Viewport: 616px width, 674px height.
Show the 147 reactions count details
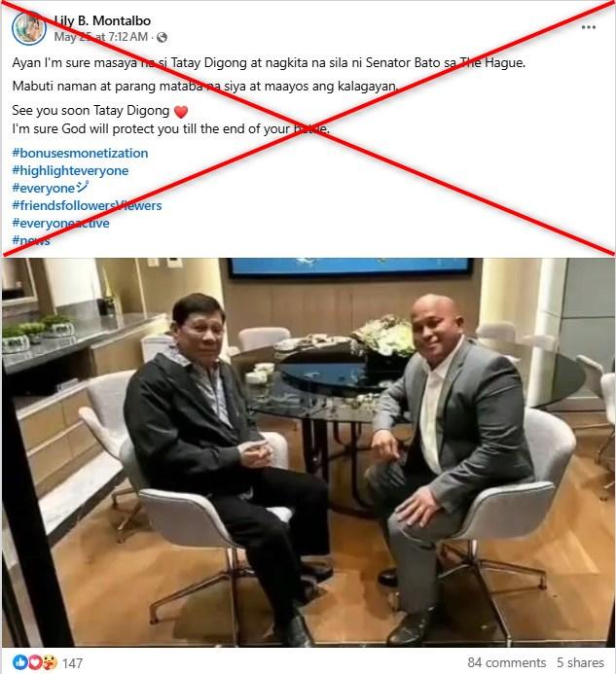pos(72,663)
